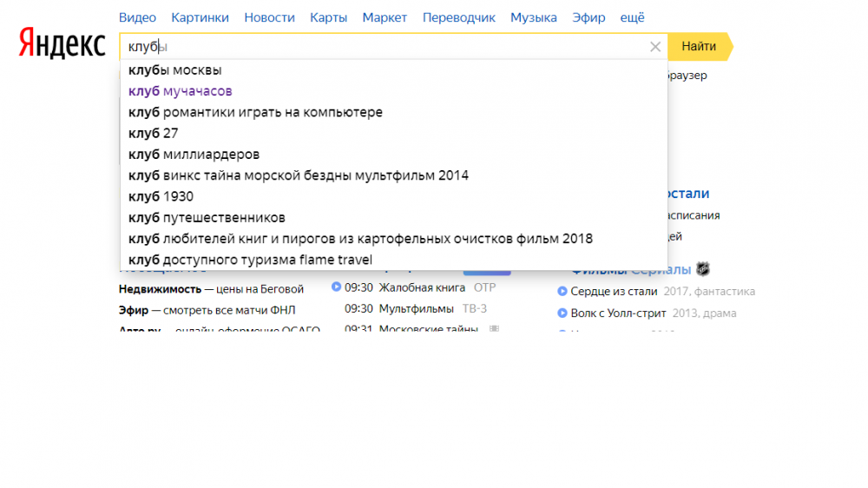This screenshot has width=868, height=488.
Task: Go to the Новости section
Action: pos(269,17)
